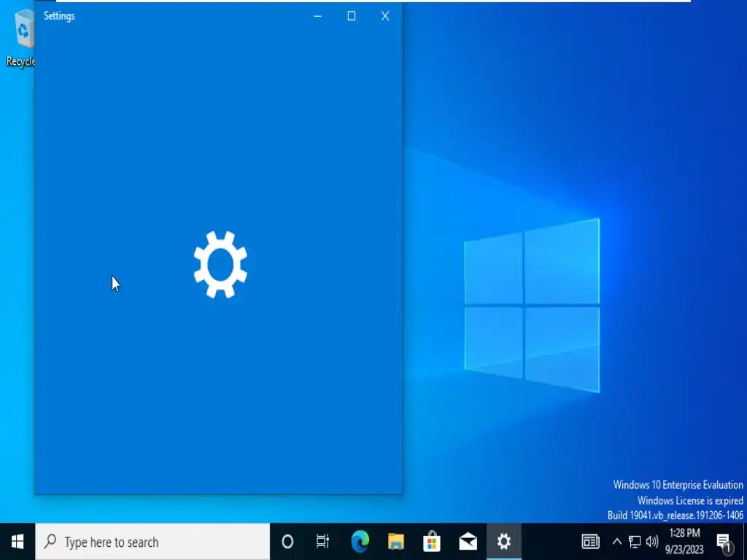Viewport: 747px width, 560px height.
Task: Open the network status tray icon
Action: 635,542
